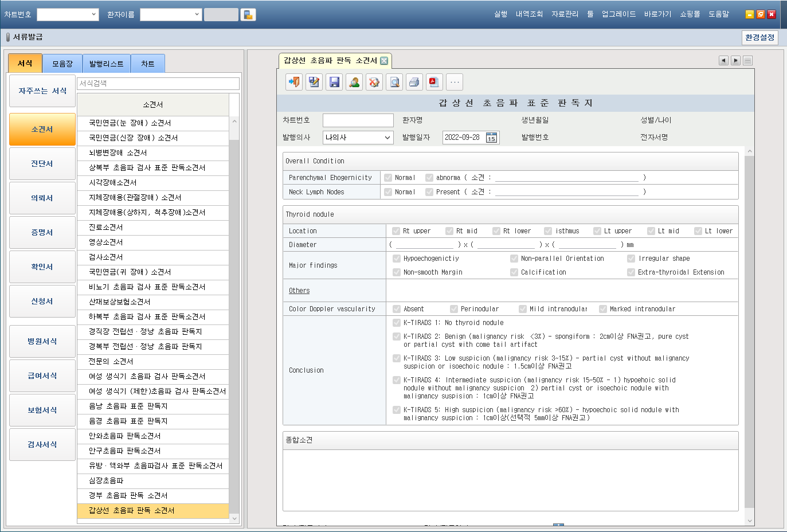The image size is (787, 532).
Task: Click the printer icon to print form
Action: [x=414, y=82]
